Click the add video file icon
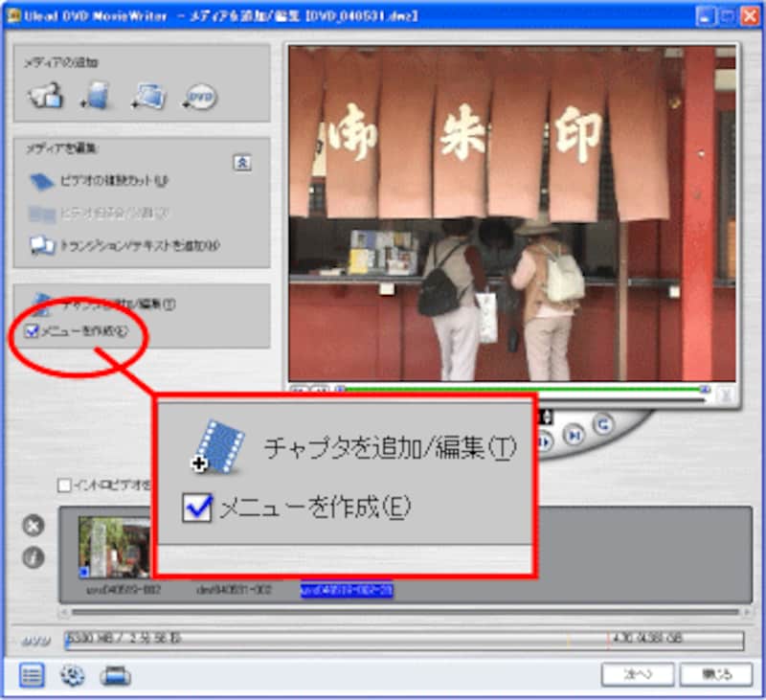 tap(97, 96)
